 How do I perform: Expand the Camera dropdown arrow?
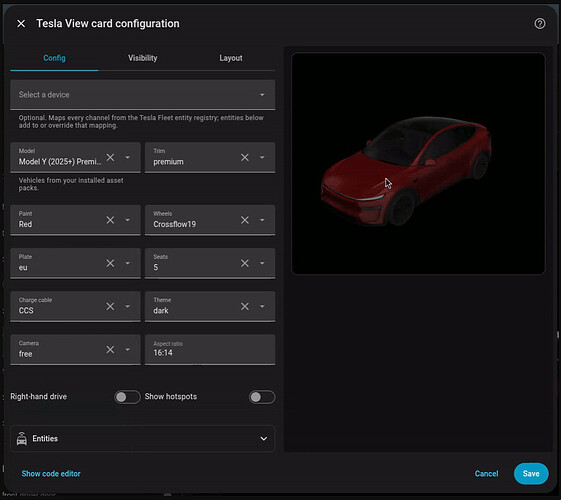(127, 349)
